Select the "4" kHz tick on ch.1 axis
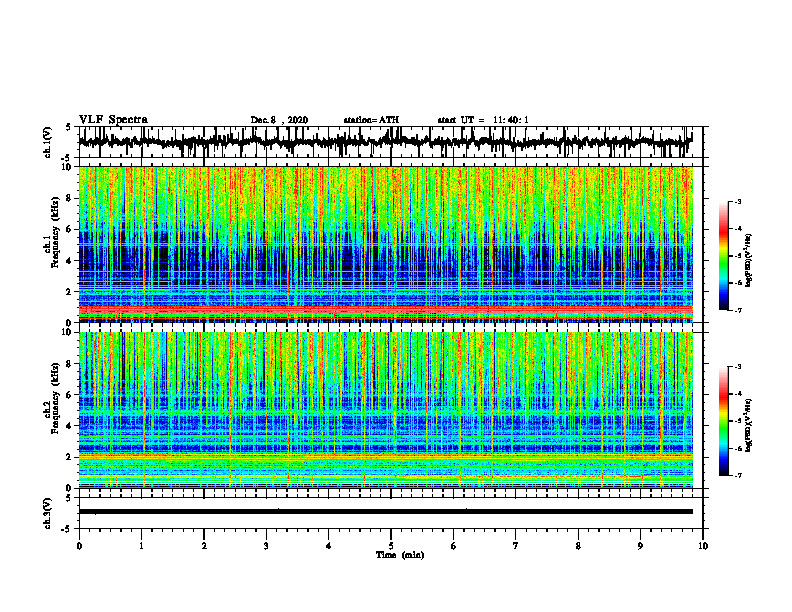Image resolution: width=792 pixels, height=612 pixels. (x=70, y=261)
